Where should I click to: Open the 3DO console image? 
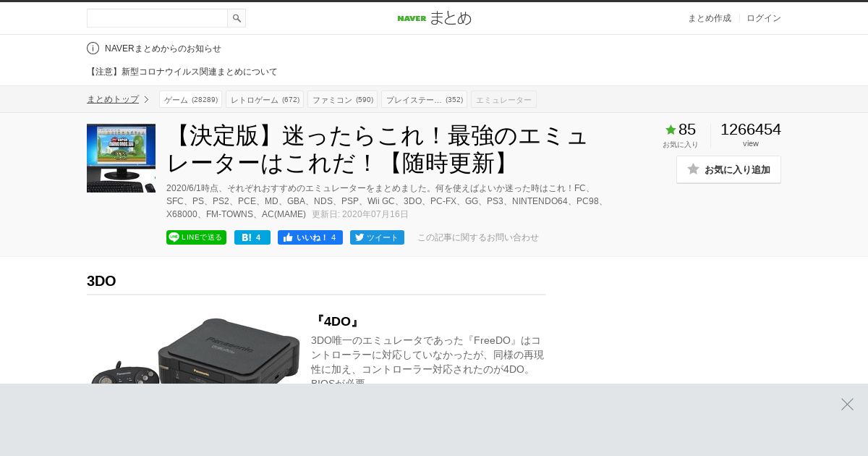click(195, 351)
